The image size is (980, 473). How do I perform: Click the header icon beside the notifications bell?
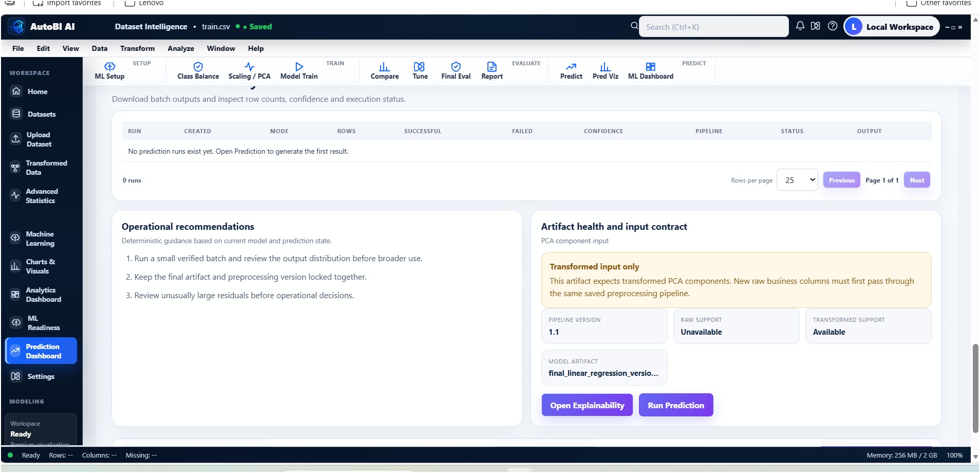(x=816, y=26)
